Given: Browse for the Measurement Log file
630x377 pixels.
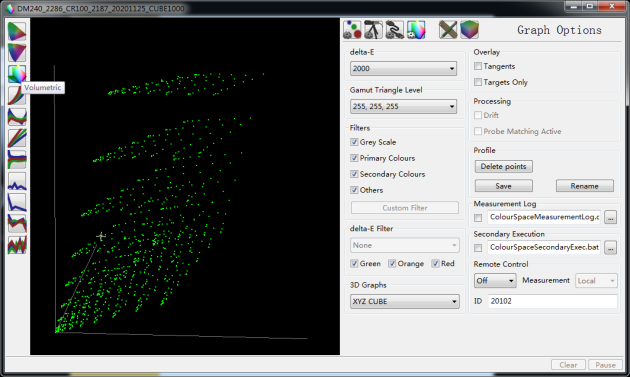Looking at the screenshot, I should point(610,217).
